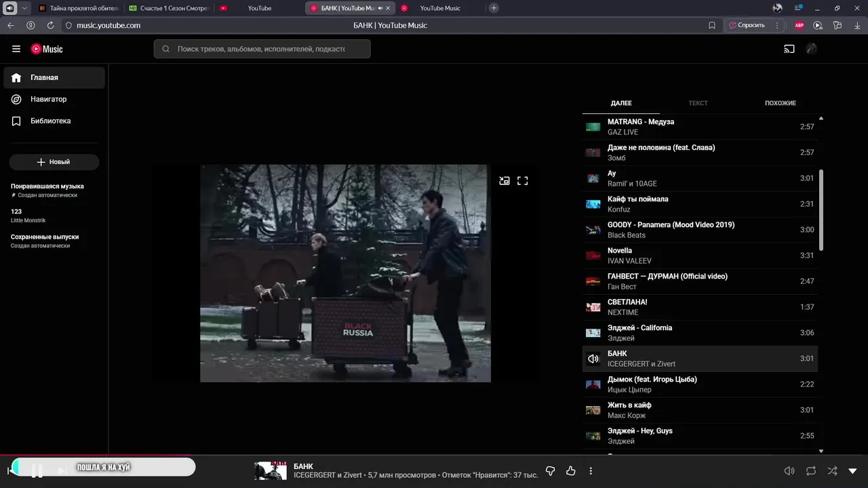Switch to the ТЕКСТ tab

(x=698, y=103)
